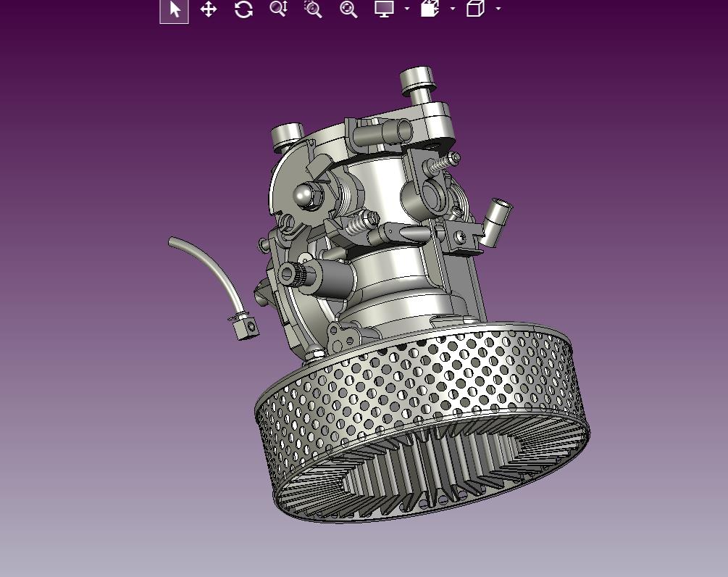Choose the Pan move tool
The height and width of the screenshot is (577, 728).
209,9
